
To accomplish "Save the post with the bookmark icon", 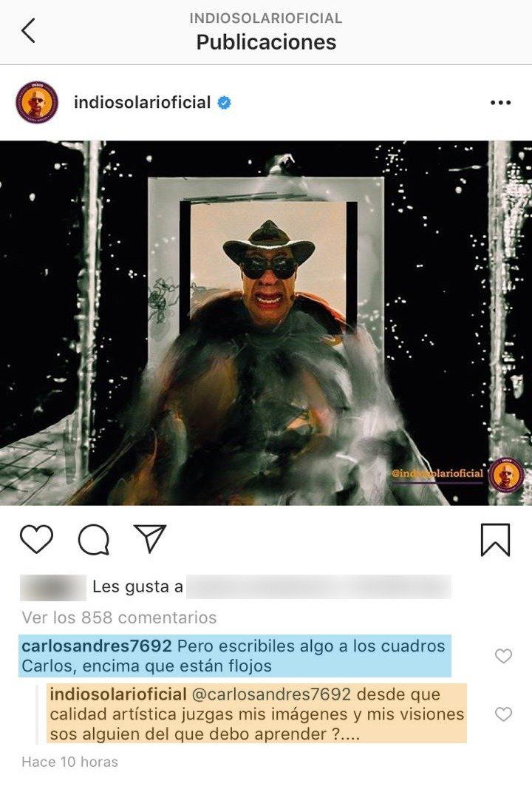I will (x=495, y=539).
